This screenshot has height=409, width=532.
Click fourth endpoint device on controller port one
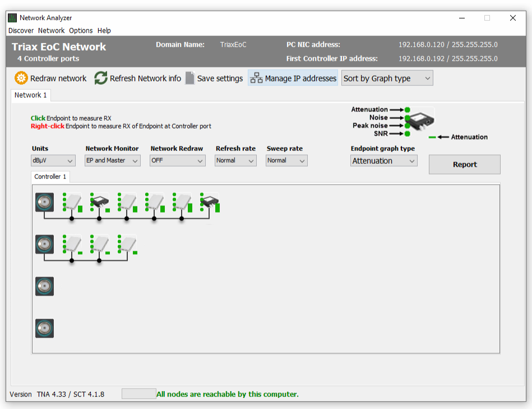pyautogui.click(x=154, y=201)
